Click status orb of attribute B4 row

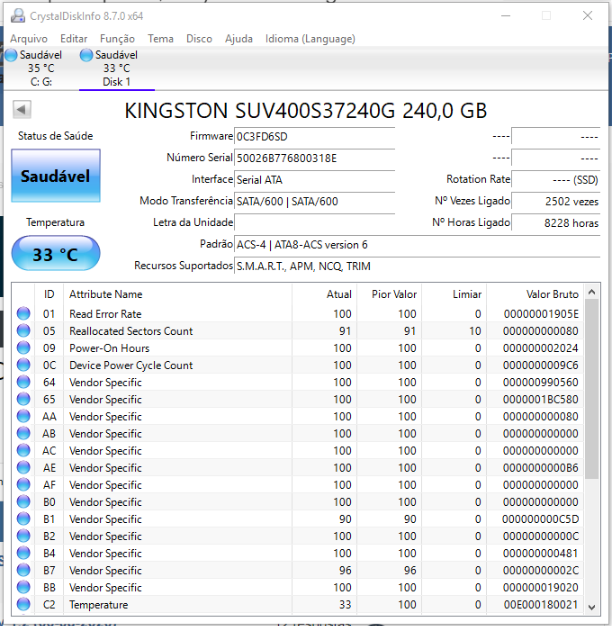24,553
